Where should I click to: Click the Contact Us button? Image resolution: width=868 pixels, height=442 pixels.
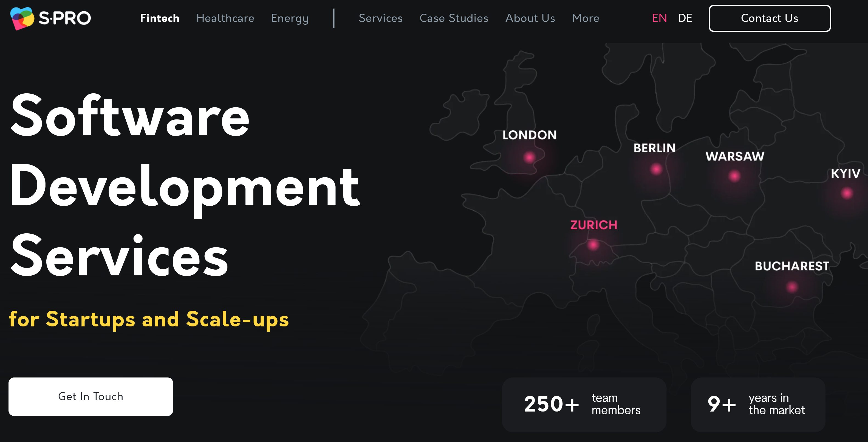[770, 18]
